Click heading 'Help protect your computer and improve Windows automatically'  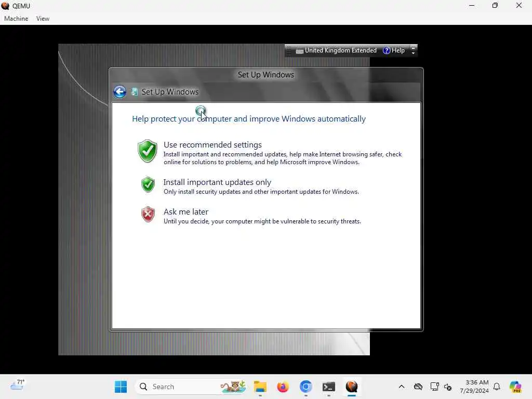[249, 119]
